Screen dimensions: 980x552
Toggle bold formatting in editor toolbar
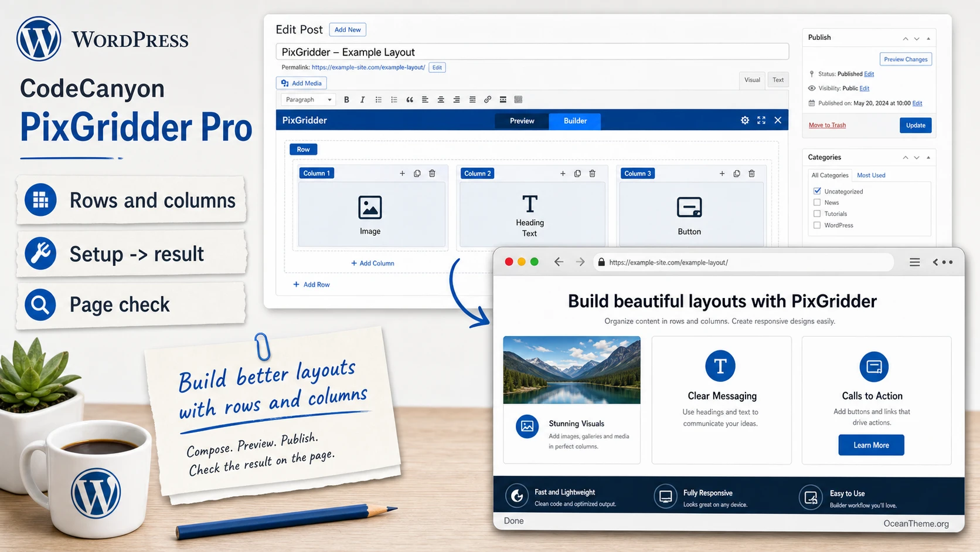tap(346, 100)
